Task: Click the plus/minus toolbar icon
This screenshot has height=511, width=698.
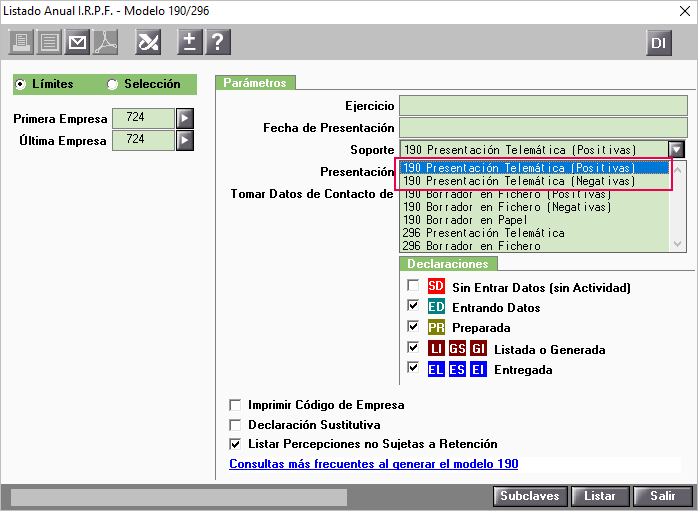Action: coord(190,42)
